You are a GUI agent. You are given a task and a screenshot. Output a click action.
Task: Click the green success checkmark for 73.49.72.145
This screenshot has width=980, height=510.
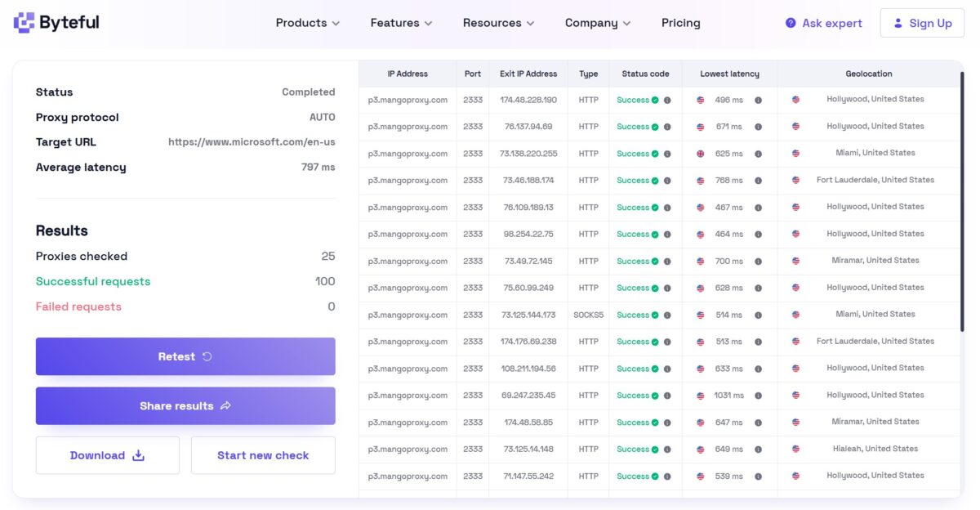pos(655,262)
